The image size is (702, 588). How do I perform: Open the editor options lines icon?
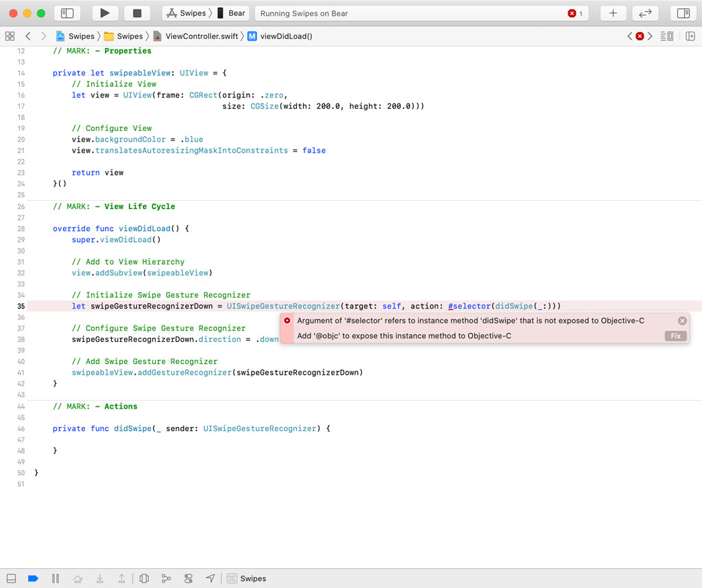666,36
